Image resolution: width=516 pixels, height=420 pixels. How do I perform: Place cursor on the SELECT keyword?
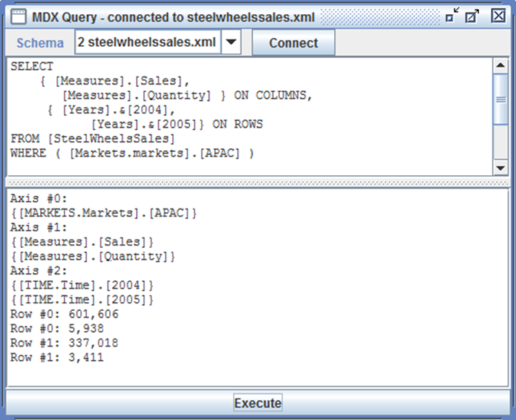tap(32, 67)
